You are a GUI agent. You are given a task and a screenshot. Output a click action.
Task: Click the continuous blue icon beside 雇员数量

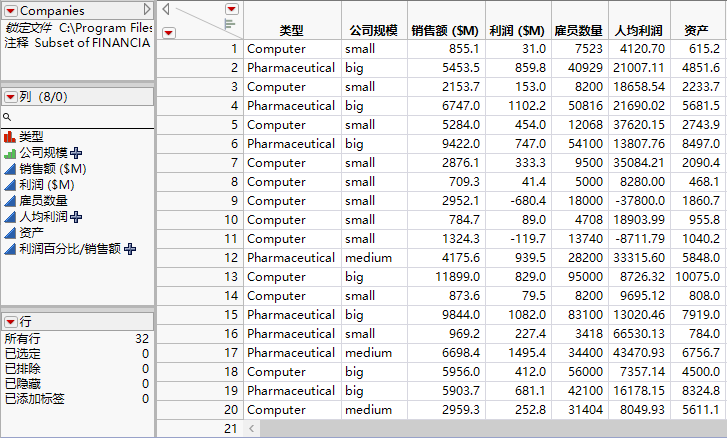(x=10, y=201)
